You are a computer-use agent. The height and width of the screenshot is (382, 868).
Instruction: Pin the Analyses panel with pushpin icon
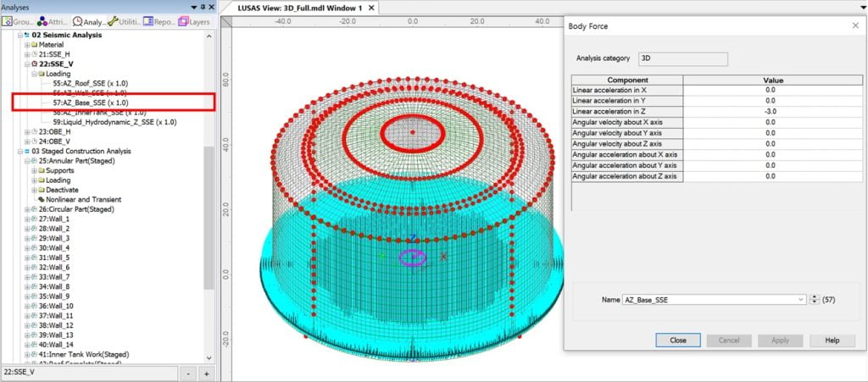click(201, 6)
